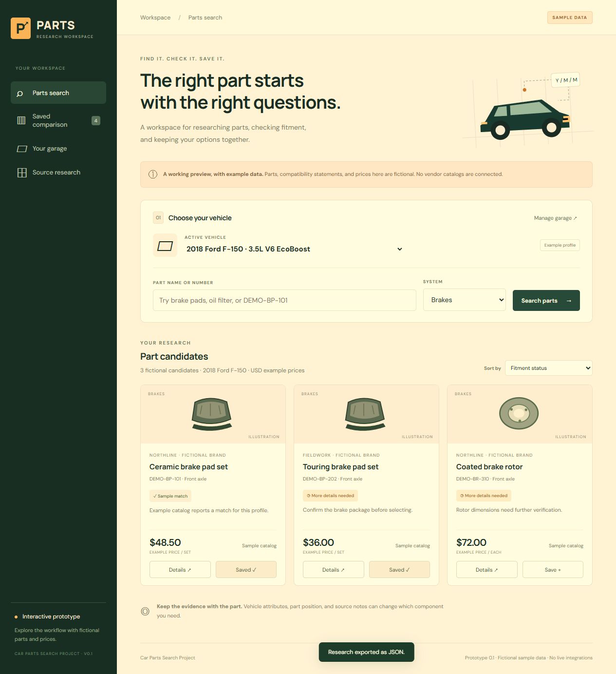Image resolution: width=616 pixels, height=674 pixels.
Task: Click the $36.00 price
Action: [x=318, y=542]
